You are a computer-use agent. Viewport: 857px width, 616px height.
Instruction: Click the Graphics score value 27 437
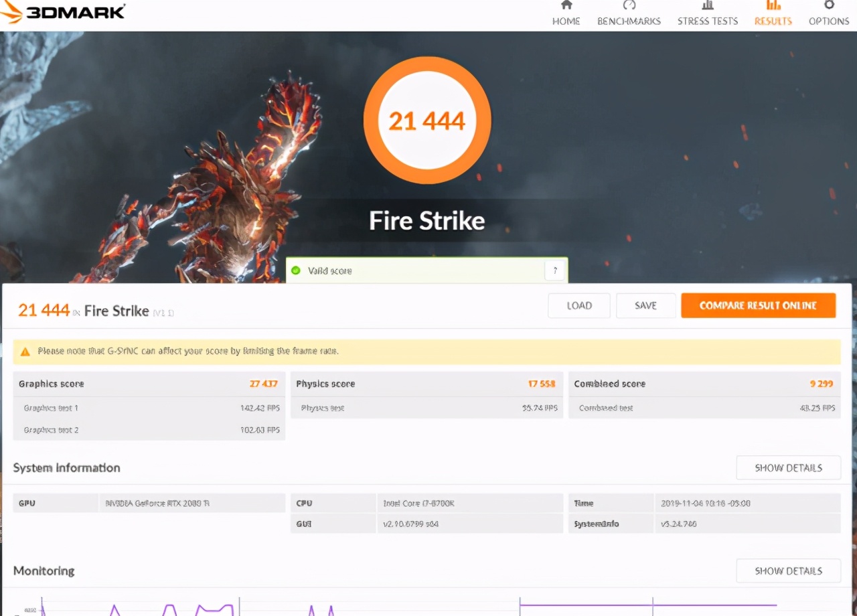[264, 384]
